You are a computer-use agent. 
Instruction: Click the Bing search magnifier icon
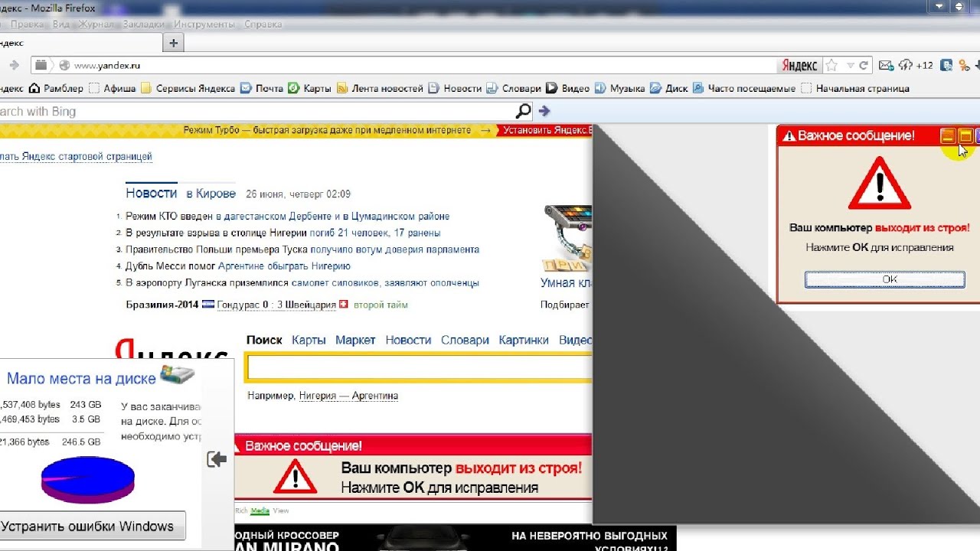[523, 112]
